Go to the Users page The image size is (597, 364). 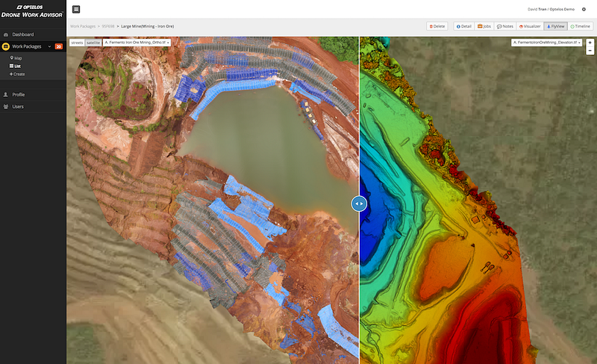pos(17,107)
